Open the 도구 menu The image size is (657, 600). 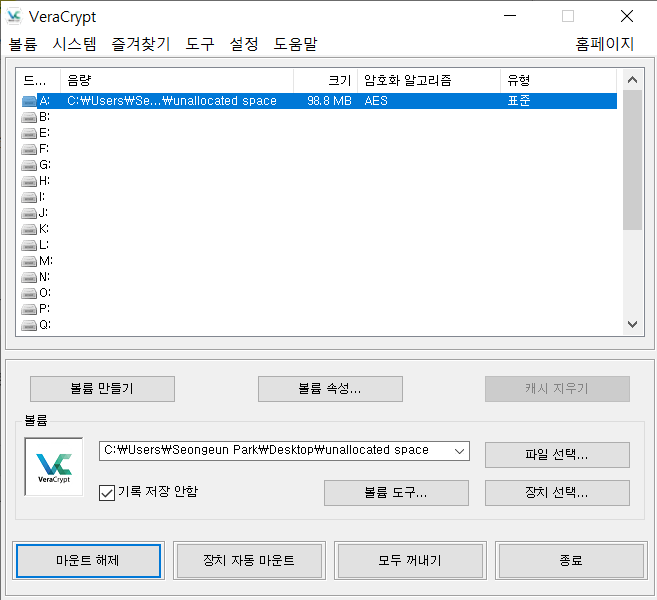pyautogui.click(x=200, y=44)
